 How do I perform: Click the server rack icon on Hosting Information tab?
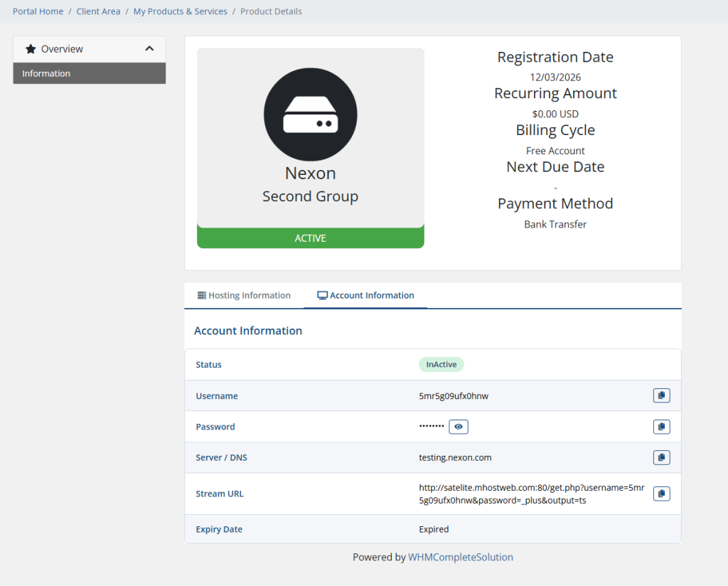pos(202,294)
